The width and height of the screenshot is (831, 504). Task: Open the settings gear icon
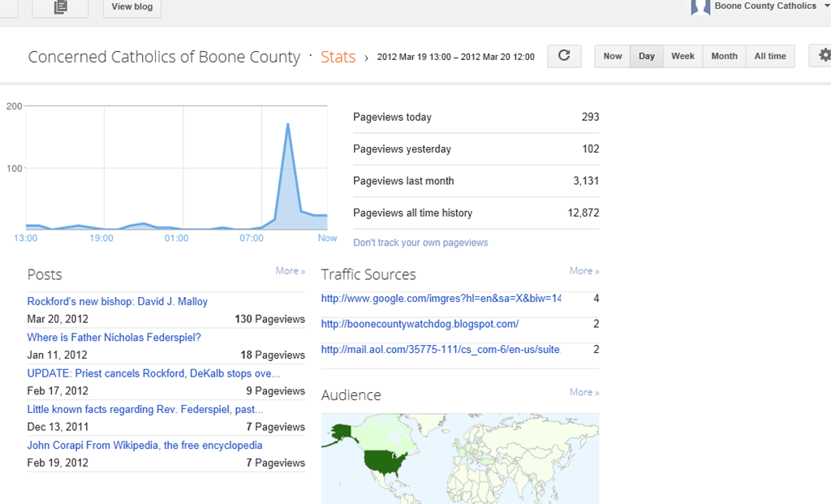824,56
